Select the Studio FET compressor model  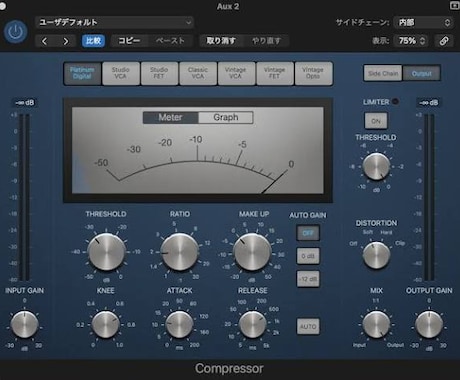[159, 73]
